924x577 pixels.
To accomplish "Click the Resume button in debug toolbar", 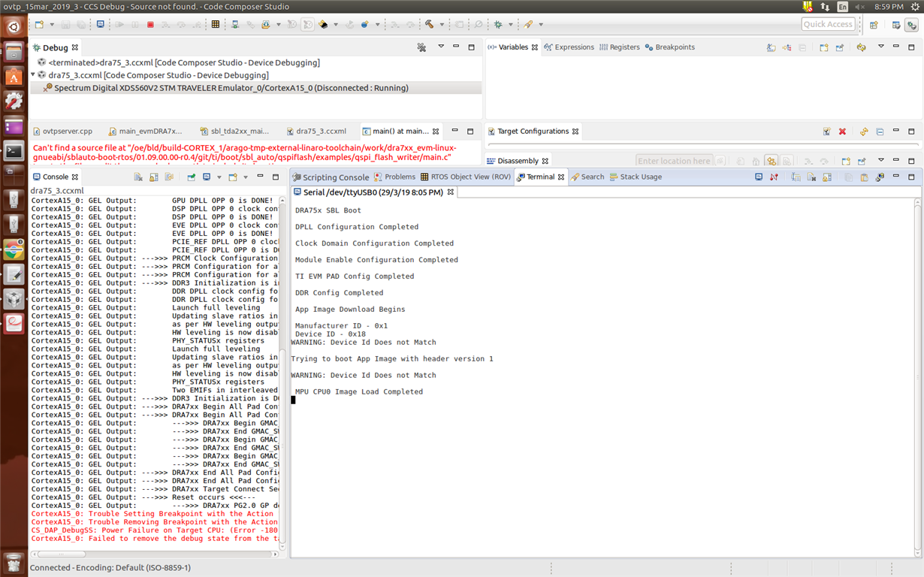I will coord(119,24).
